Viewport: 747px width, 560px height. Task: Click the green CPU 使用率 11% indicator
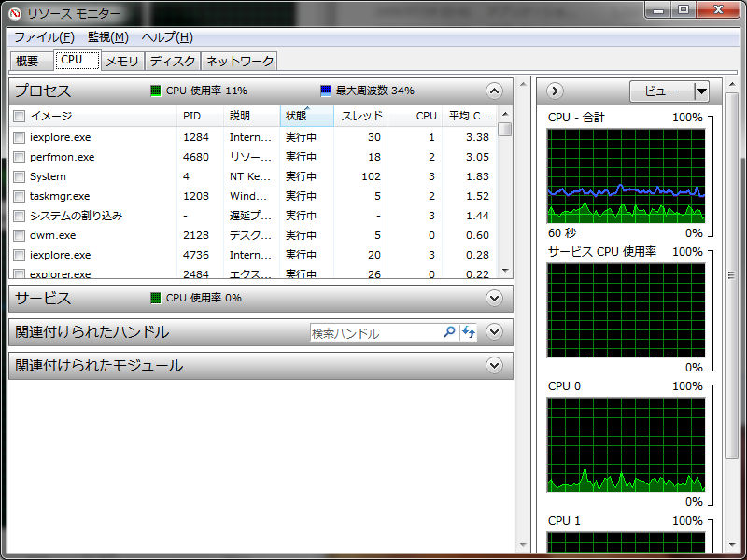[x=156, y=91]
